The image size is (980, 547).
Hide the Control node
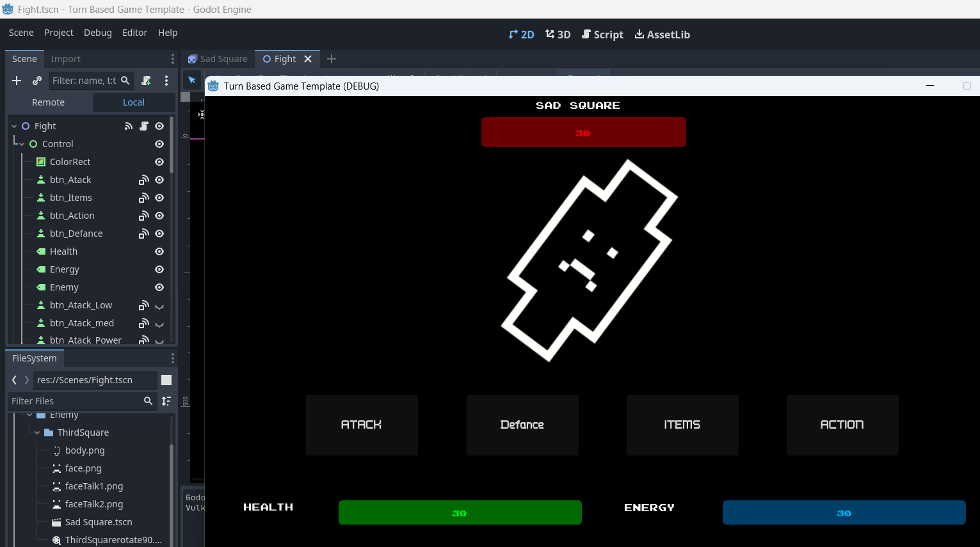(x=159, y=144)
